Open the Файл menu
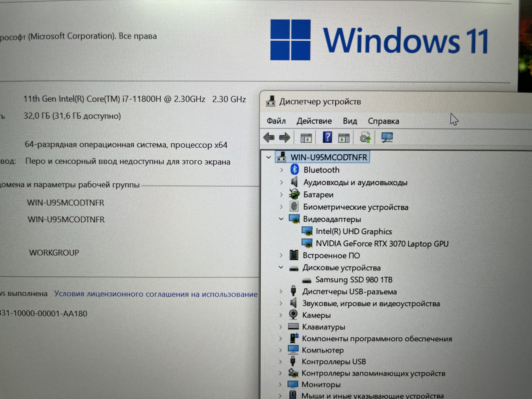532x399 pixels. click(276, 121)
